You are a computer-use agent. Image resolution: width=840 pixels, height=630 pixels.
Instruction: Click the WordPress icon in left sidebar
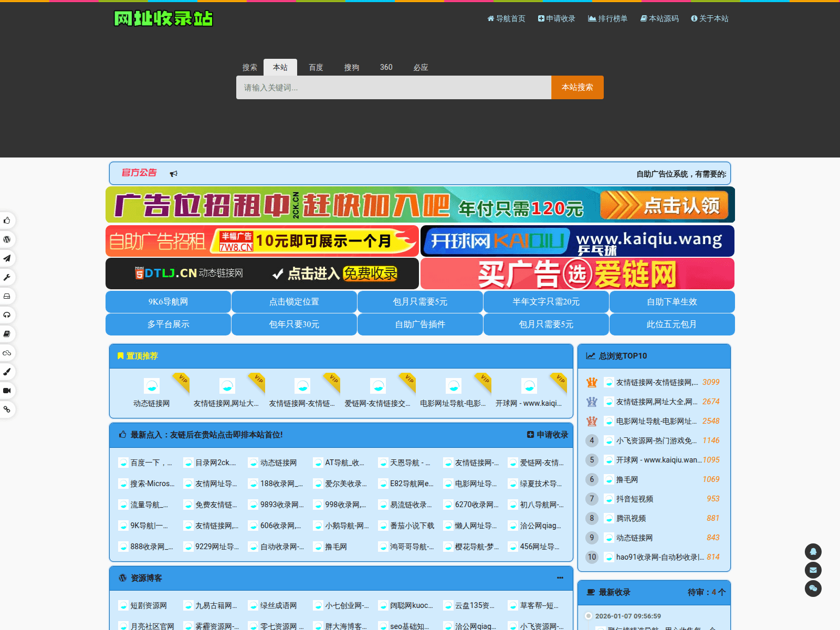click(x=7, y=239)
